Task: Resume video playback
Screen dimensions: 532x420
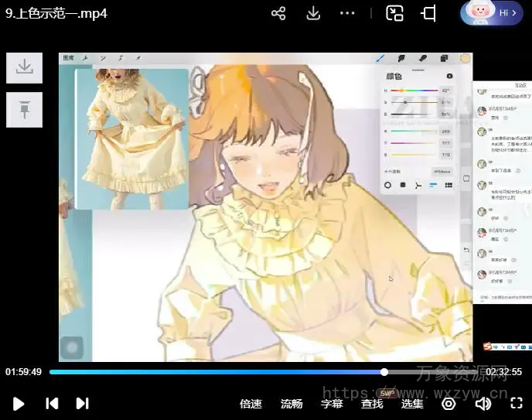Action: coord(19,403)
